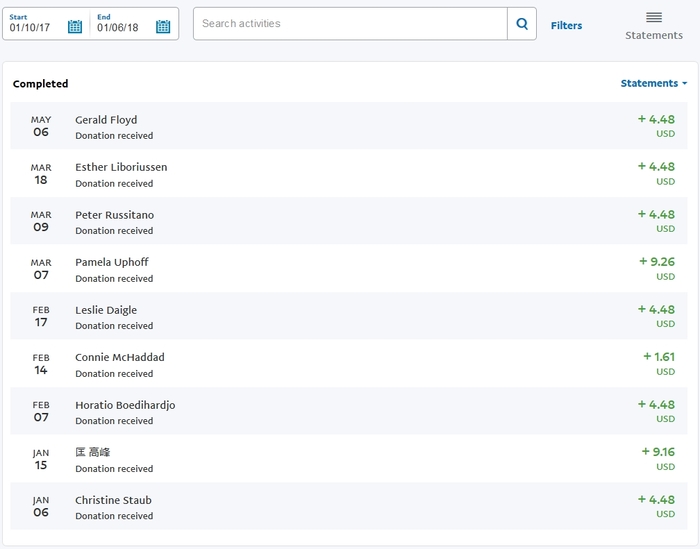This screenshot has width=700, height=549.
Task: Click the Statements icon at top right
Action: [x=654, y=25]
